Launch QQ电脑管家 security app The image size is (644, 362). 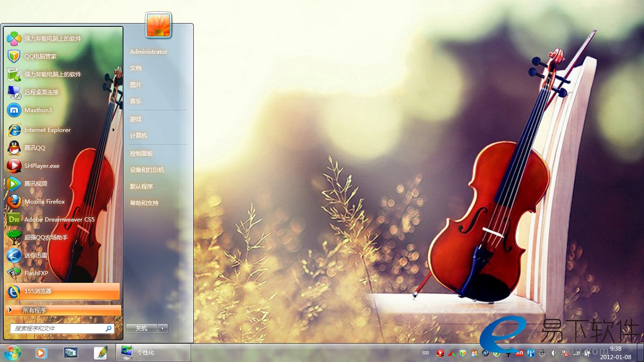pyautogui.click(x=40, y=57)
